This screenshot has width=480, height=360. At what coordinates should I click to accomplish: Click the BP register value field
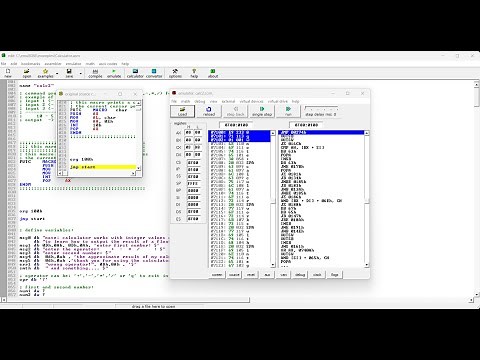click(193, 191)
